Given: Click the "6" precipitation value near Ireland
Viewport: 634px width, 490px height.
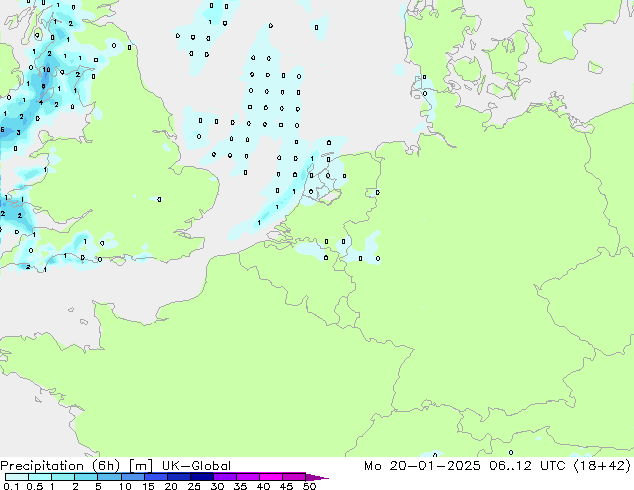Looking at the screenshot, I should coord(2,130).
